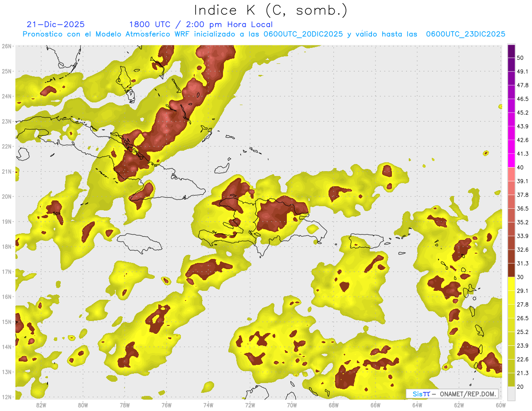
Task: Click the latitude axis label "26N"
Action: [7, 46]
